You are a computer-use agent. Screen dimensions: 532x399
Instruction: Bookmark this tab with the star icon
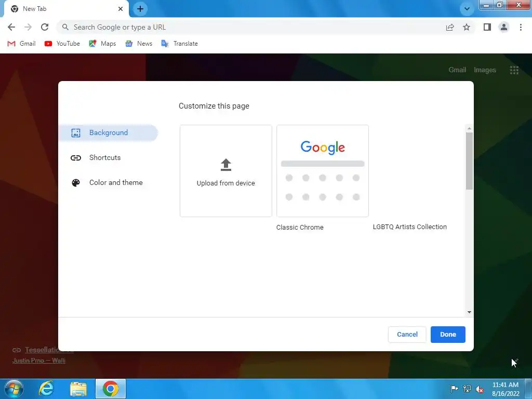click(467, 27)
